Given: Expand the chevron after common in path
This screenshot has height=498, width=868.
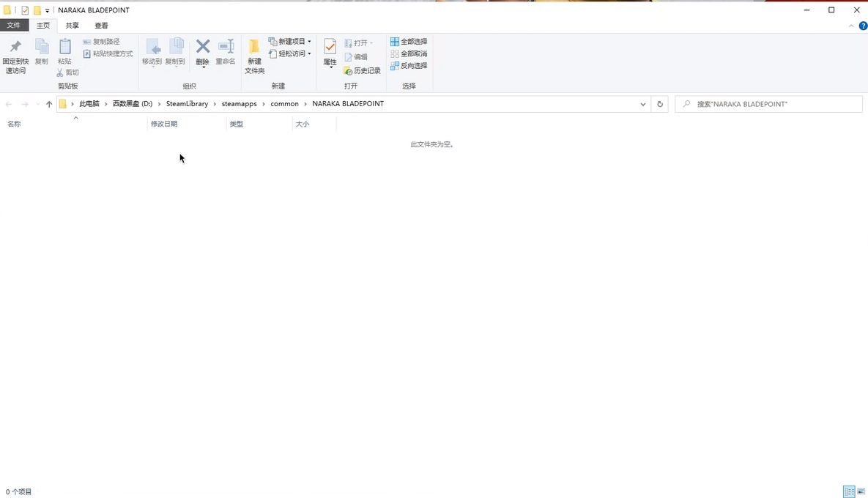Looking at the screenshot, I should (x=305, y=104).
